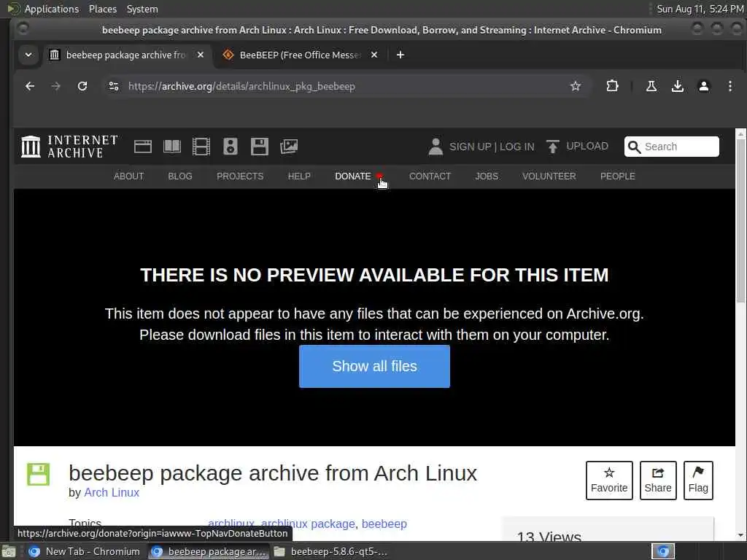747x560 pixels.
Task: Click the Share button
Action: [658, 481]
